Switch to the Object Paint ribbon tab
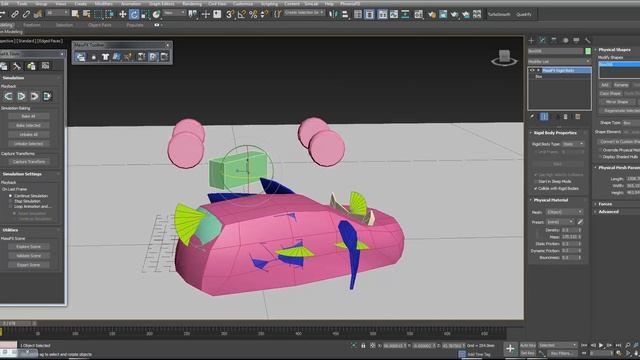 coord(100,25)
